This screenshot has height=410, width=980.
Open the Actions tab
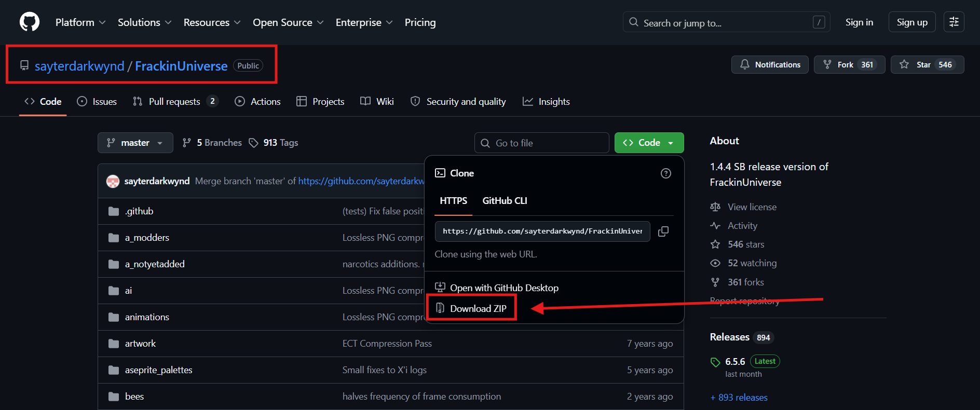pyautogui.click(x=257, y=102)
